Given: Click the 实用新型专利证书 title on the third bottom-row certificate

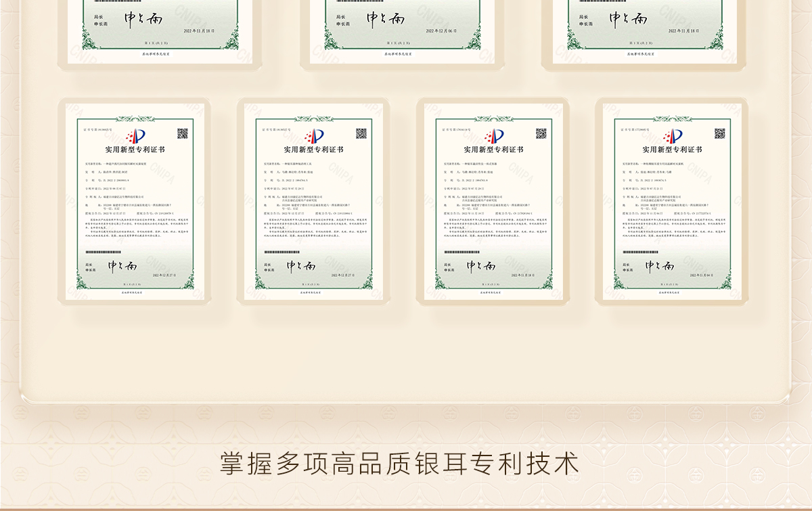Looking at the screenshot, I should pos(493,150).
